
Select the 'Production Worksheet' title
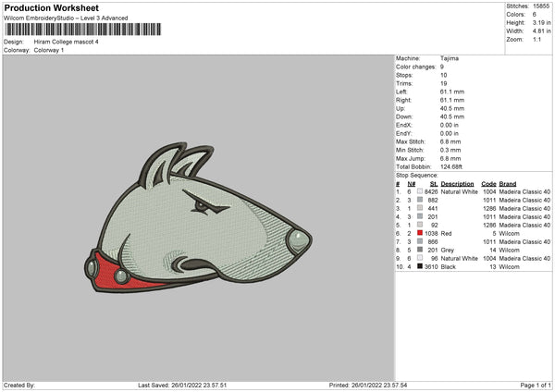pos(51,7)
